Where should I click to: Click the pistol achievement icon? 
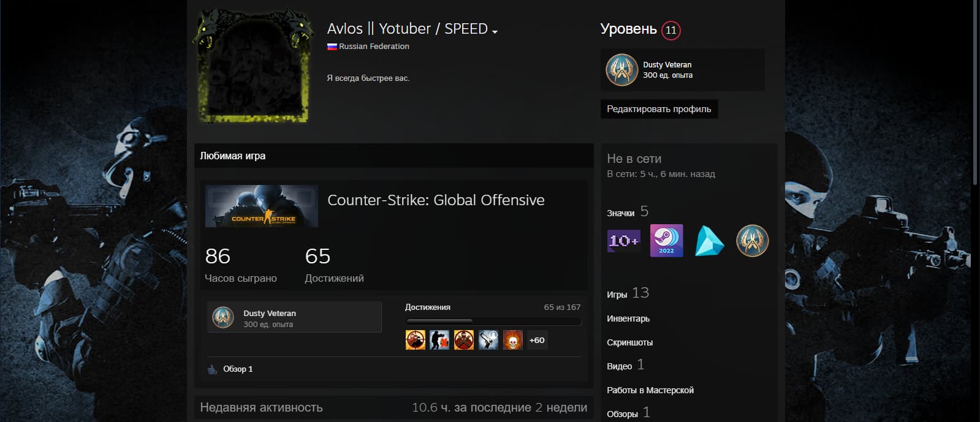(x=488, y=340)
